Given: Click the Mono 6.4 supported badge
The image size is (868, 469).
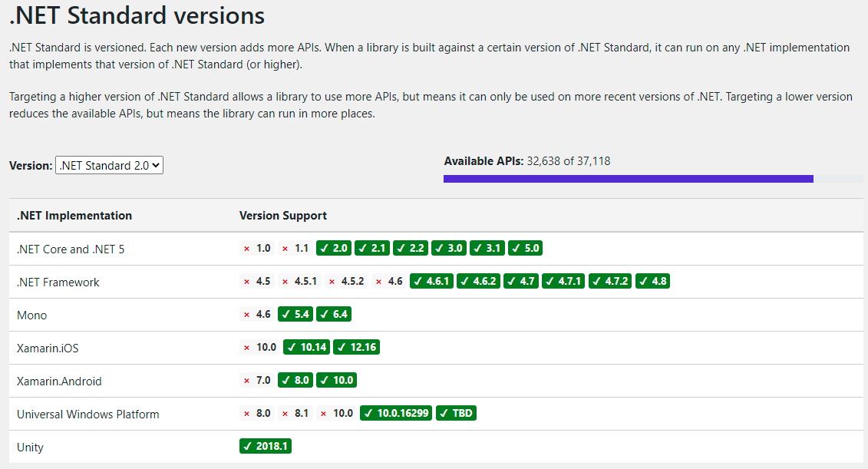Looking at the screenshot, I should 334,314.
